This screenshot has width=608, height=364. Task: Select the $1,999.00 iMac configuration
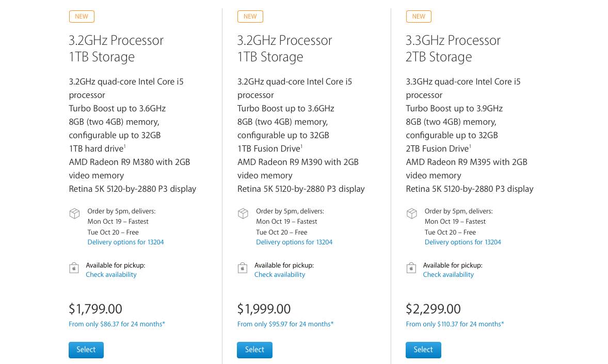click(x=255, y=350)
